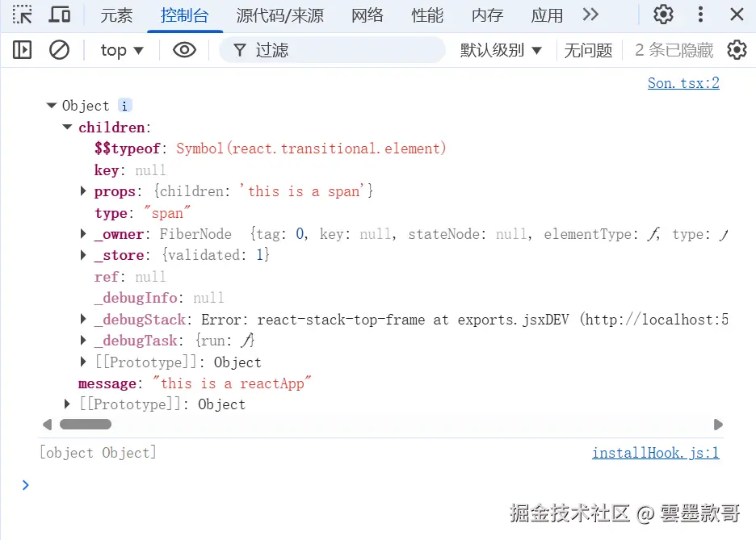Click the info badge next to Object

[x=124, y=105]
